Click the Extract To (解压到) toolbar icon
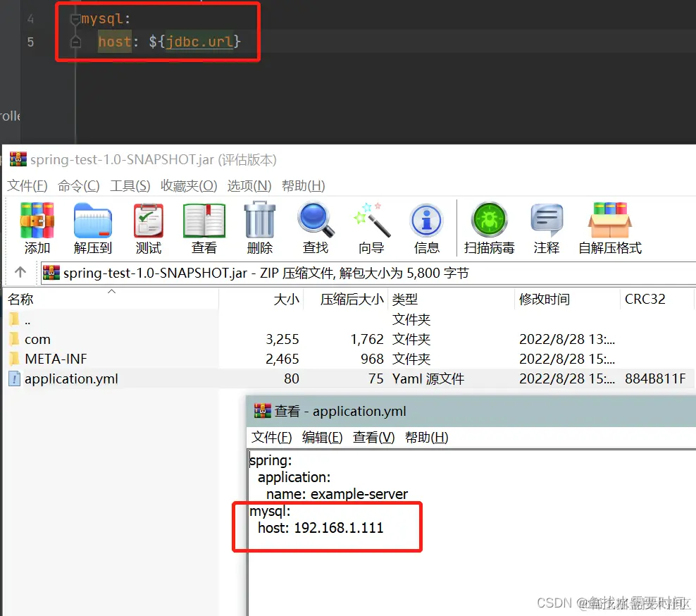 (x=93, y=221)
